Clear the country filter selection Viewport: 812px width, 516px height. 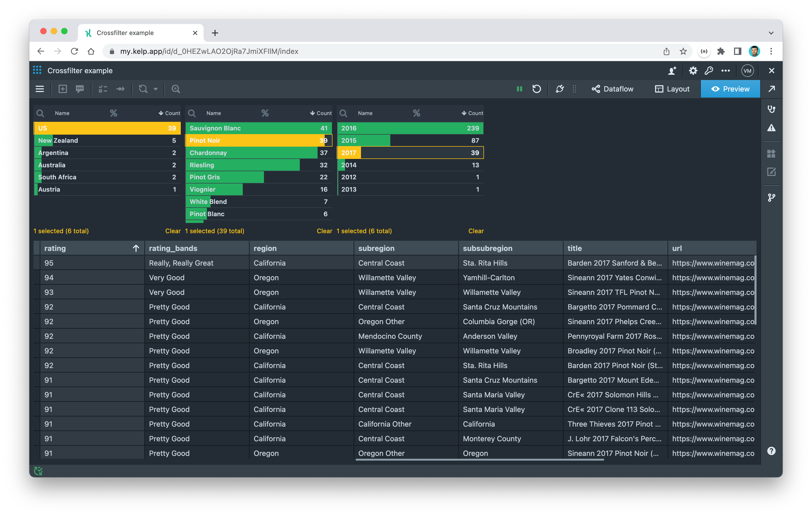coord(173,231)
